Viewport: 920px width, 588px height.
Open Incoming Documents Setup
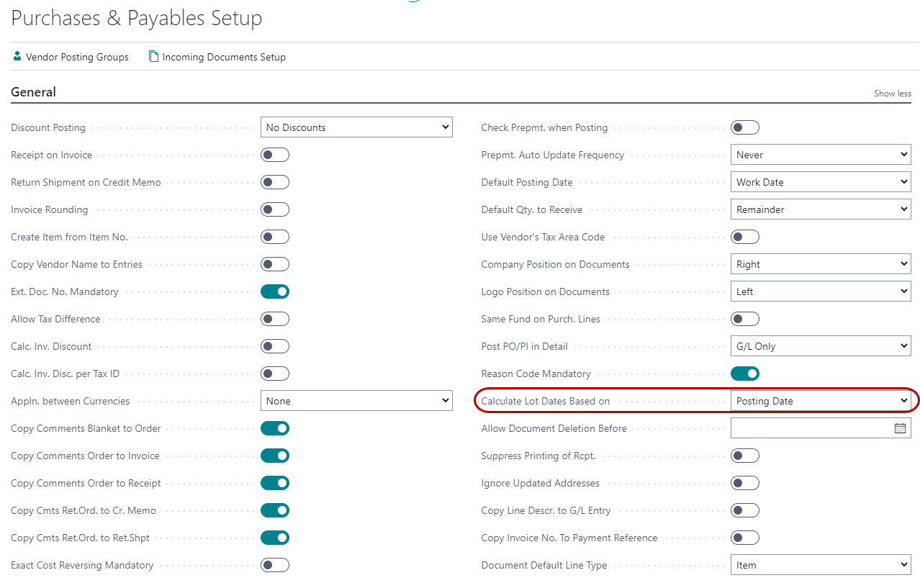[x=224, y=57]
